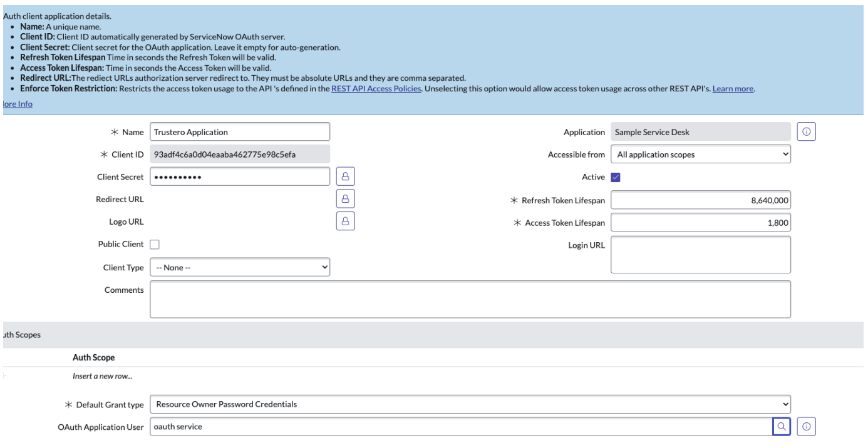Uncheck the Active checkbox

pos(614,177)
